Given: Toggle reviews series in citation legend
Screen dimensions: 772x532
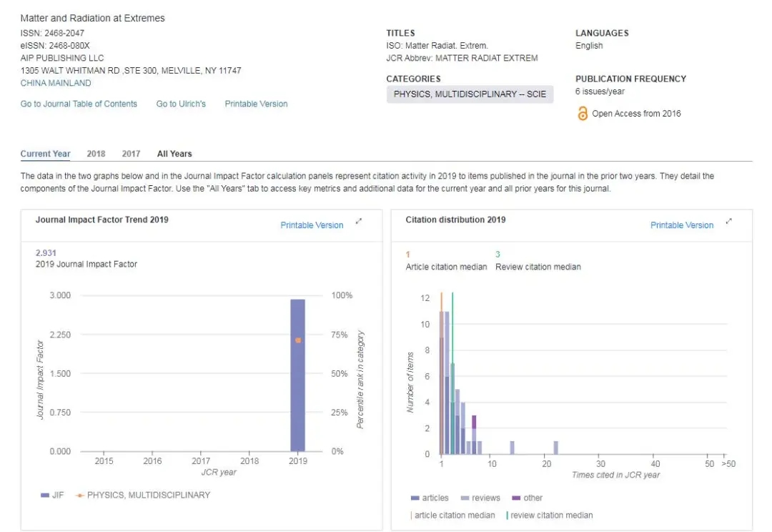Looking at the screenshot, I should click(x=480, y=498).
